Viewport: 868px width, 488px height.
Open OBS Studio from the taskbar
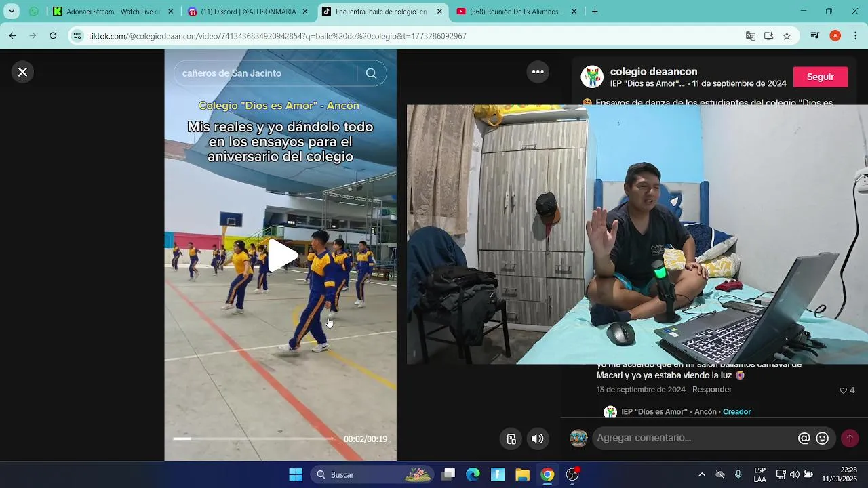pyautogui.click(x=572, y=474)
